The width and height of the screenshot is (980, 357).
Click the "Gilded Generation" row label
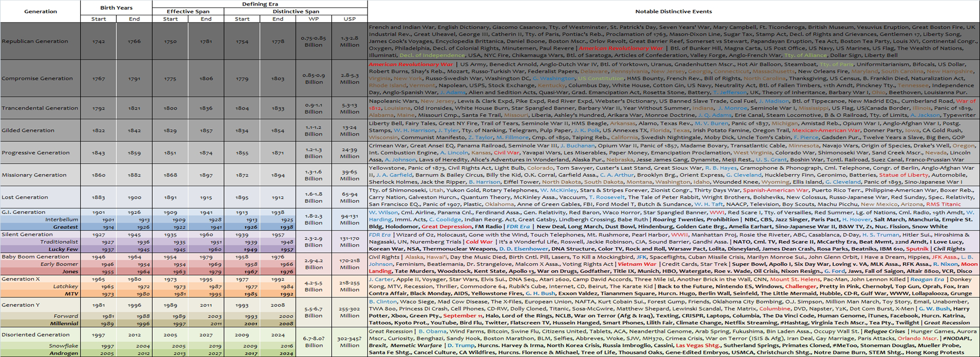click(x=40, y=131)
